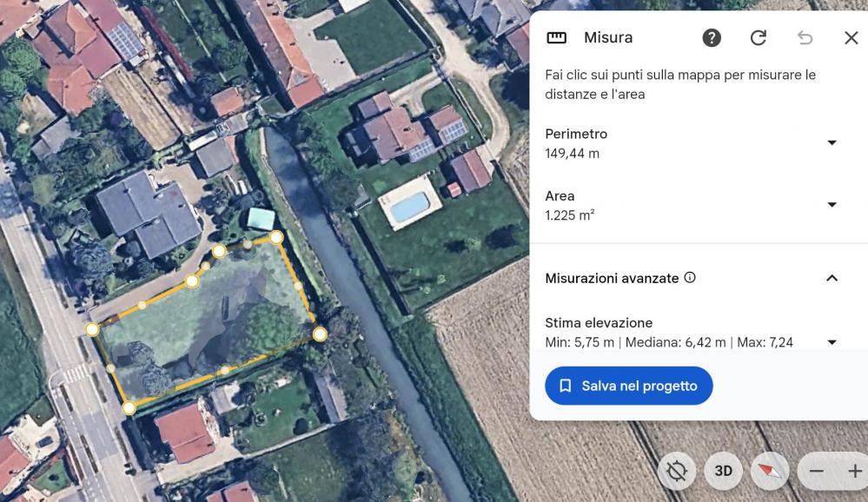Image resolution: width=868 pixels, height=502 pixels.
Task: Click the polygon vertex beside the teal shed
Action: coord(276,237)
